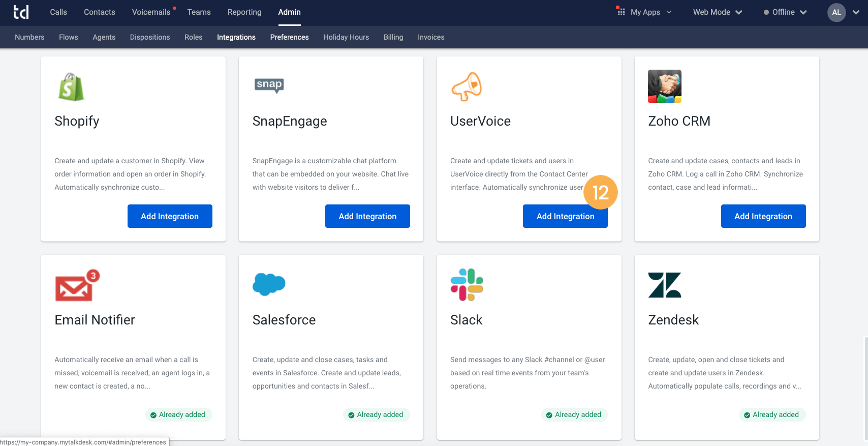Click the Salesforce cloud logo
The width and height of the screenshot is (868, 446).
pos(269,284)
